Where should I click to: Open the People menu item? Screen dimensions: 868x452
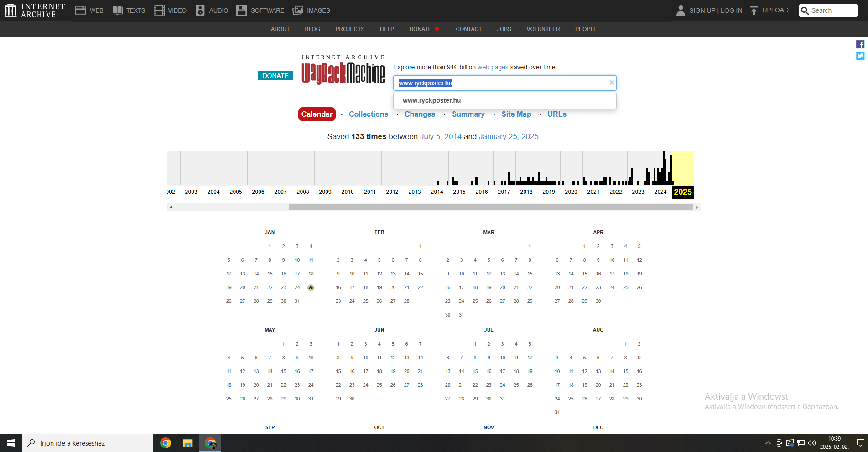[586, 29]
